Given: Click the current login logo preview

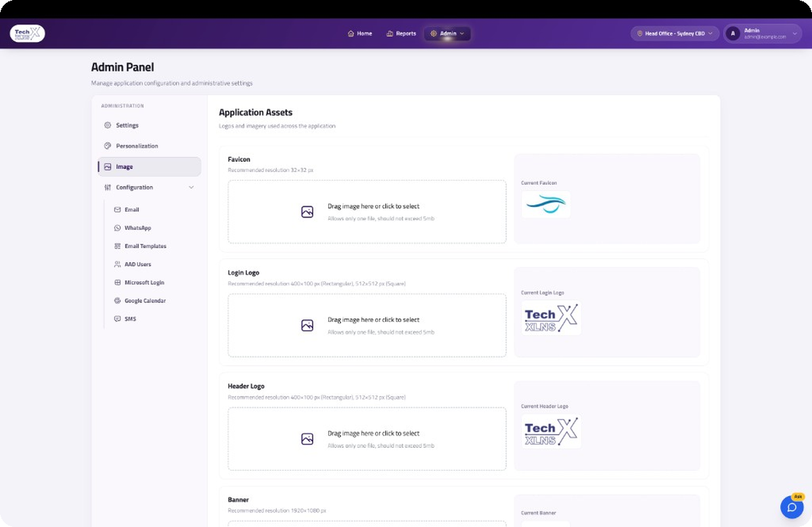Looking at the screenshot, I should tap(551, 318).
